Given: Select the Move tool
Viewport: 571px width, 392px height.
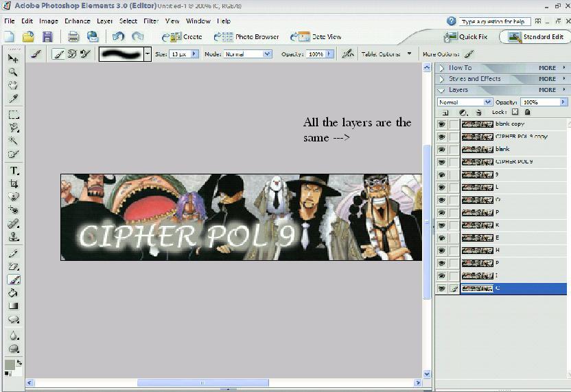Looking at the screenshot, I should (14, 58).
